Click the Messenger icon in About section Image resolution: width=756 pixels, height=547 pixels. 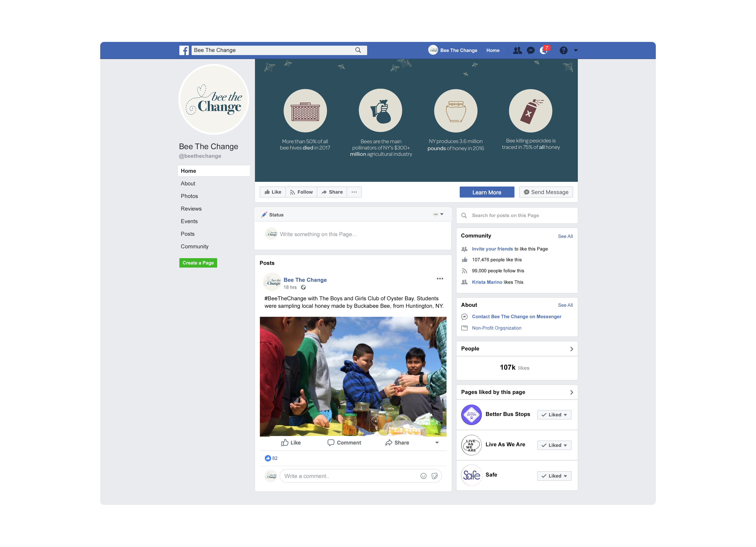464,317
